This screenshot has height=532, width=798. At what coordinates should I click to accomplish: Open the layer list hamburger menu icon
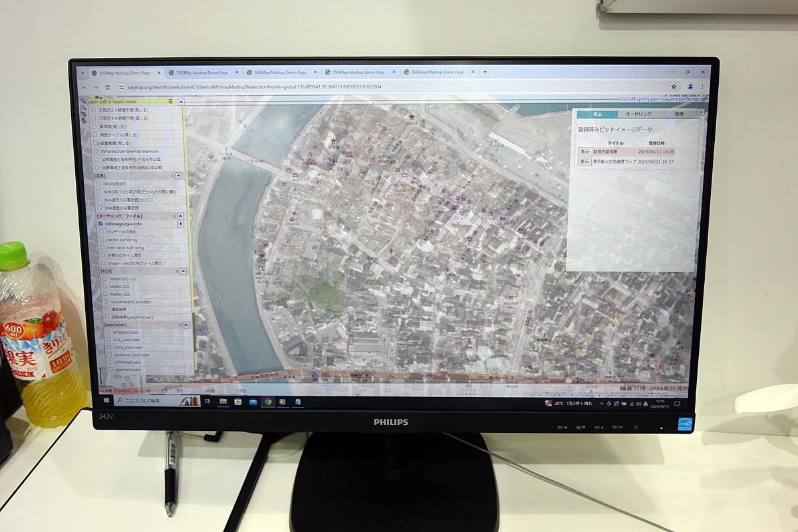tap(170, 101)
